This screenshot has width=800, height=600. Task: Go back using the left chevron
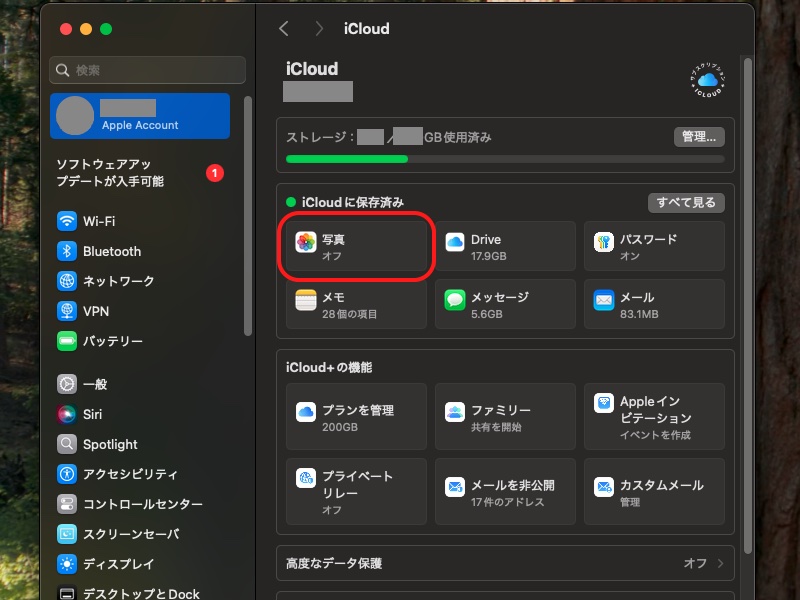click(x=284, y=30)
